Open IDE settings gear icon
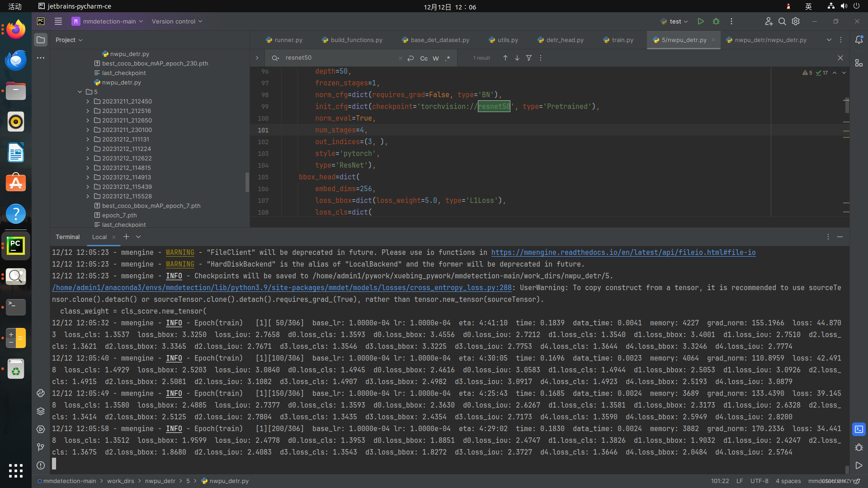This screenshot has width=868, height=488. [796, 21]
